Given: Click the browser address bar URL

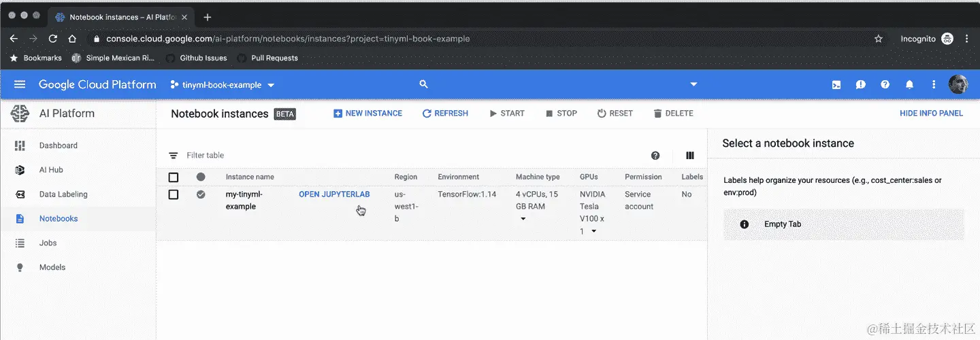Looking at the screenshot, I should click(x=288, y=39).
